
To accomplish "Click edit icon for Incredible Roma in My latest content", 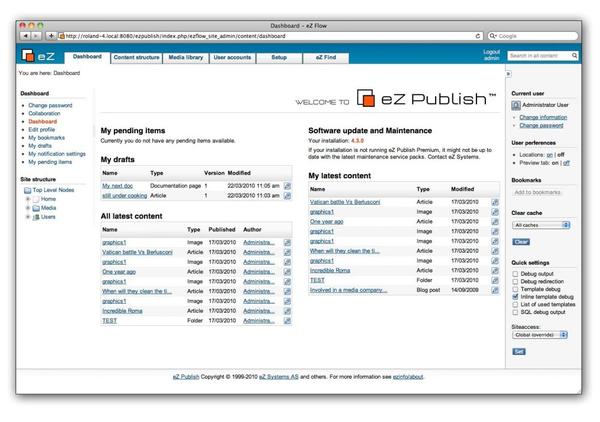I will [495, 270].
